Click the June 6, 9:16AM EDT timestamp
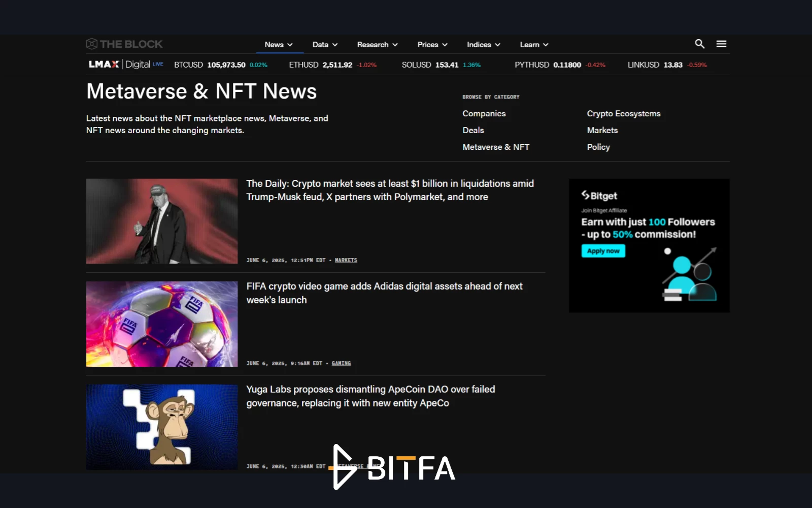The height and width of the screenshot is (508, 812). [x=284, y=363]
